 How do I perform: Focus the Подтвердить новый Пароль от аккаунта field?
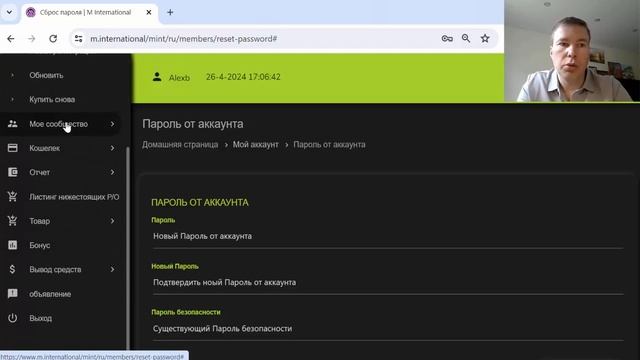click(x=387, y=282)
